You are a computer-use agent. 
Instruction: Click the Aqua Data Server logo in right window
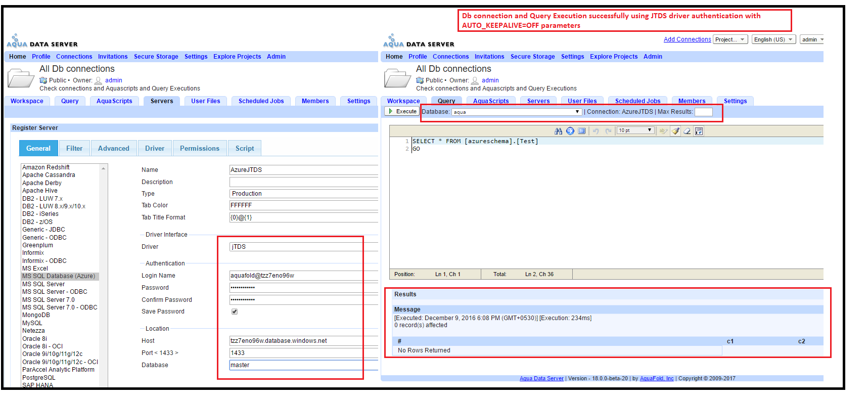coord(419,41)
